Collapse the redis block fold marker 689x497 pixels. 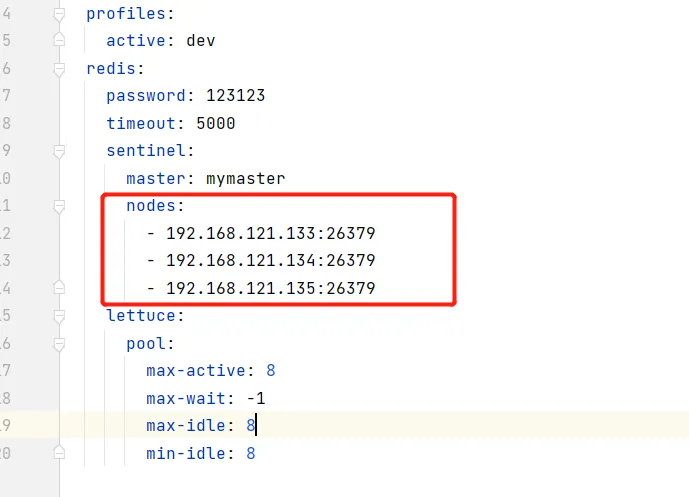point(59,69)
